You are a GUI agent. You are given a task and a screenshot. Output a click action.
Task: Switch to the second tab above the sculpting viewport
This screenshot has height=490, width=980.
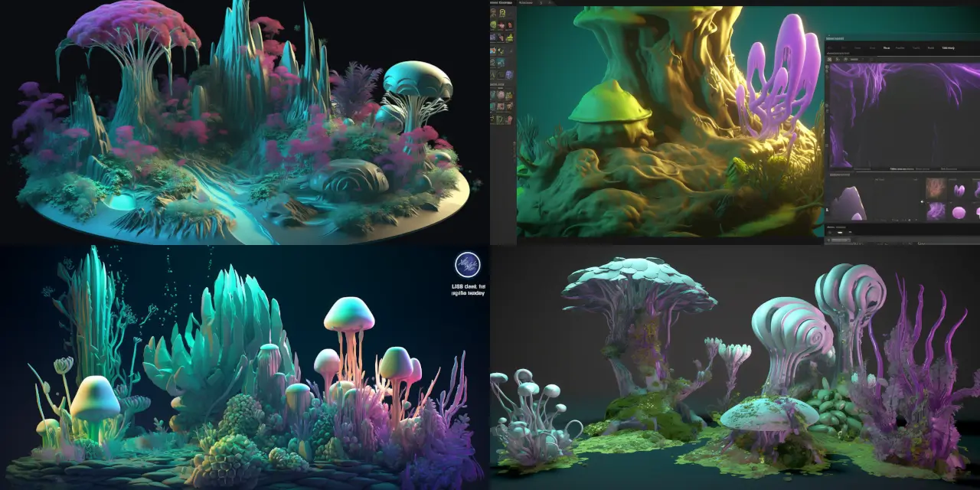point(525,3)
